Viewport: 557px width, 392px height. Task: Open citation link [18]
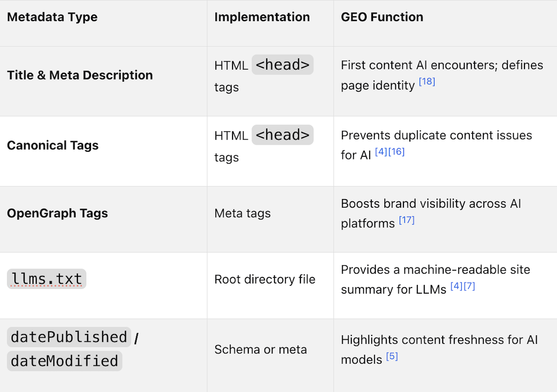click(427, 82)
